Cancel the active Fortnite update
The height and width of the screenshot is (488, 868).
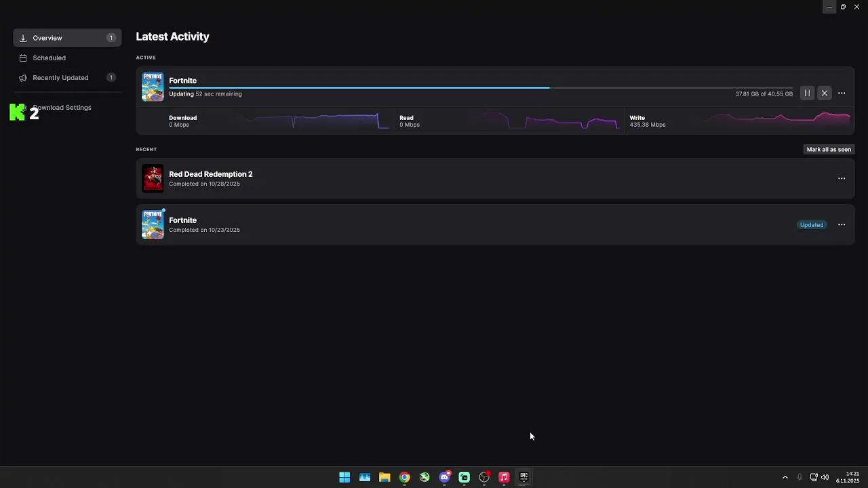pyautogui.click(x=825, y=94)
